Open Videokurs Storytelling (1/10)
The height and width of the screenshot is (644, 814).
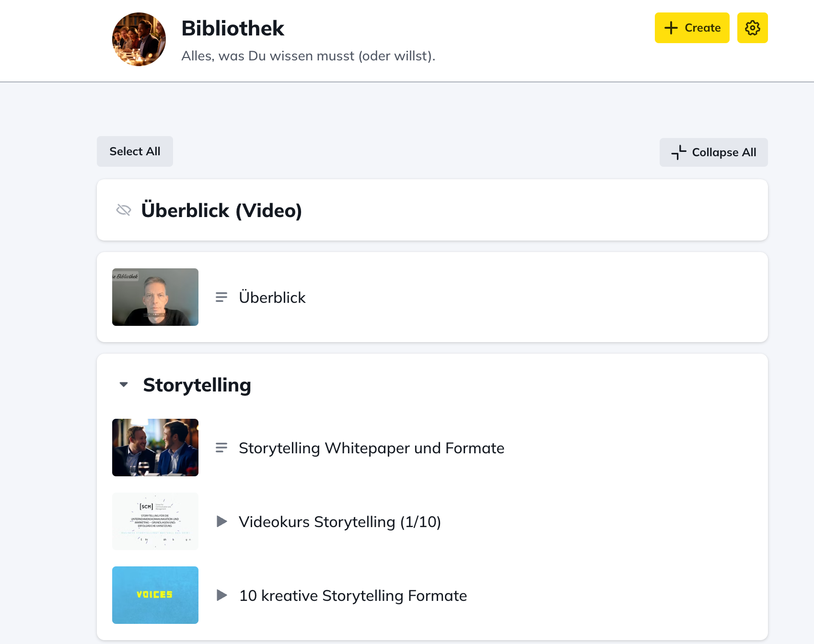(340, 522)
